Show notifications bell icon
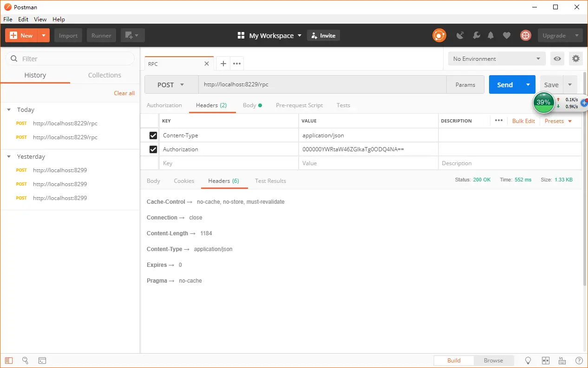 [491, 35]
